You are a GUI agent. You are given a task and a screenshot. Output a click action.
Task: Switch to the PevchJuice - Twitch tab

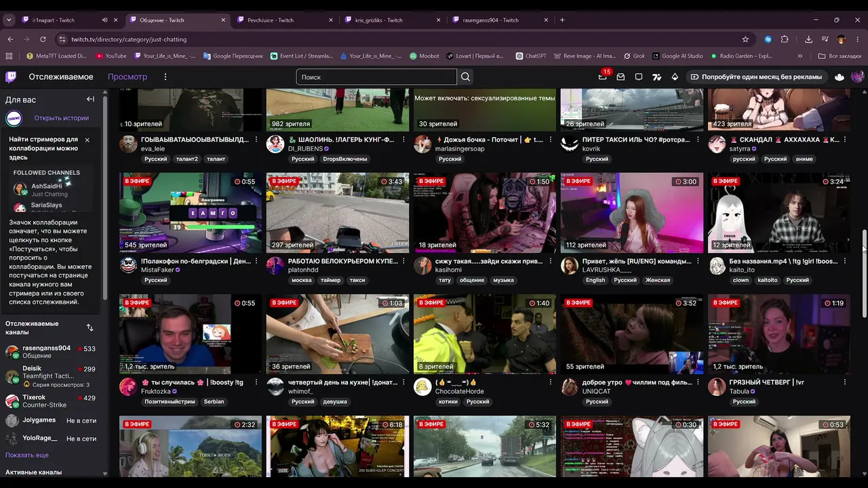coord(285,20)
